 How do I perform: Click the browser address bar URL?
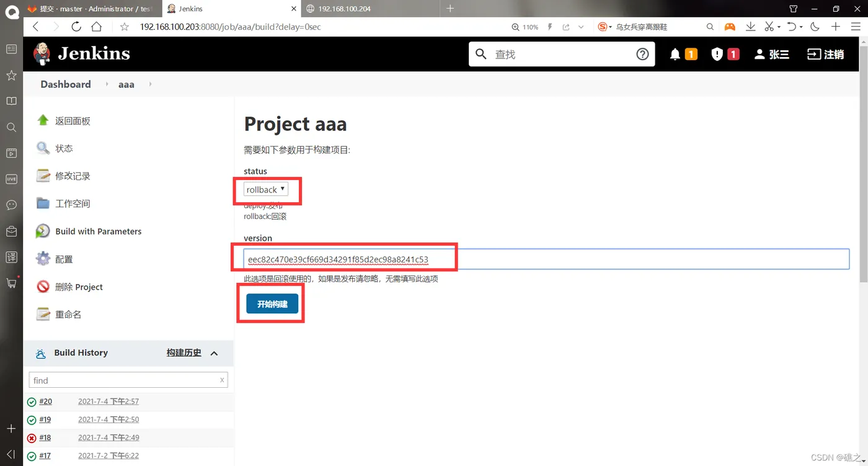click(x=231, y=27)
